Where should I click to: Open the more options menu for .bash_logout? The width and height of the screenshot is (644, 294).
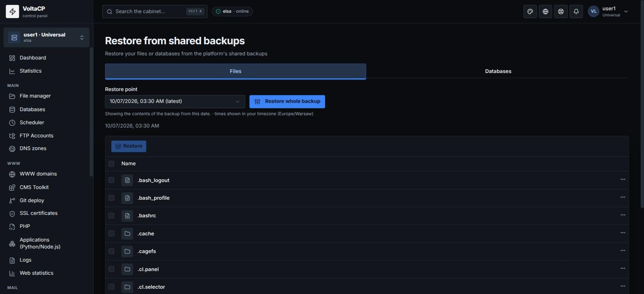[623, 180]
